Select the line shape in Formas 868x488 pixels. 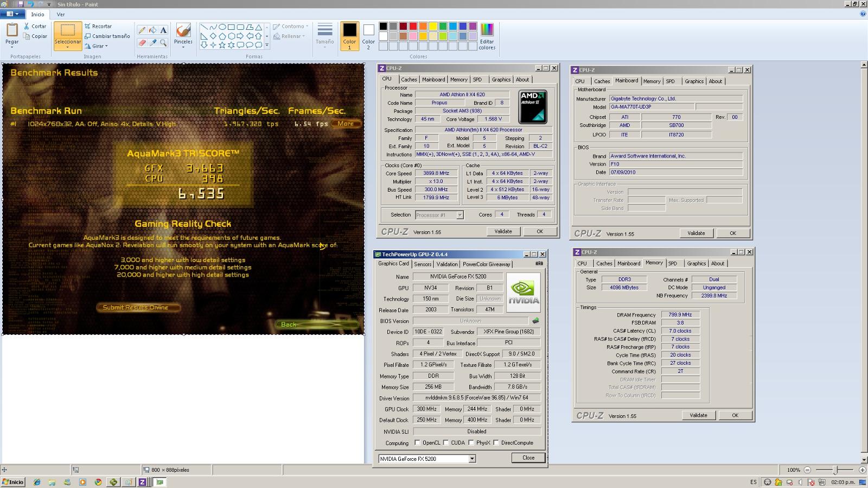204,27
